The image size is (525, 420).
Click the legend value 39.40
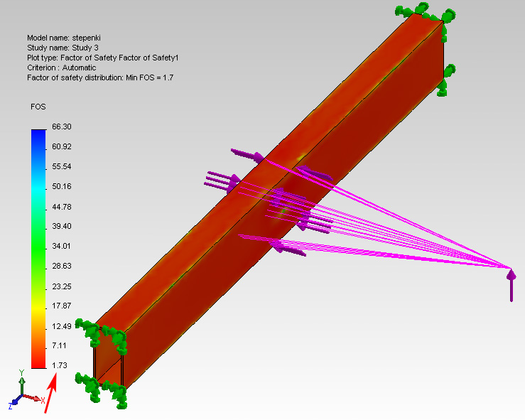coord(62,226)
